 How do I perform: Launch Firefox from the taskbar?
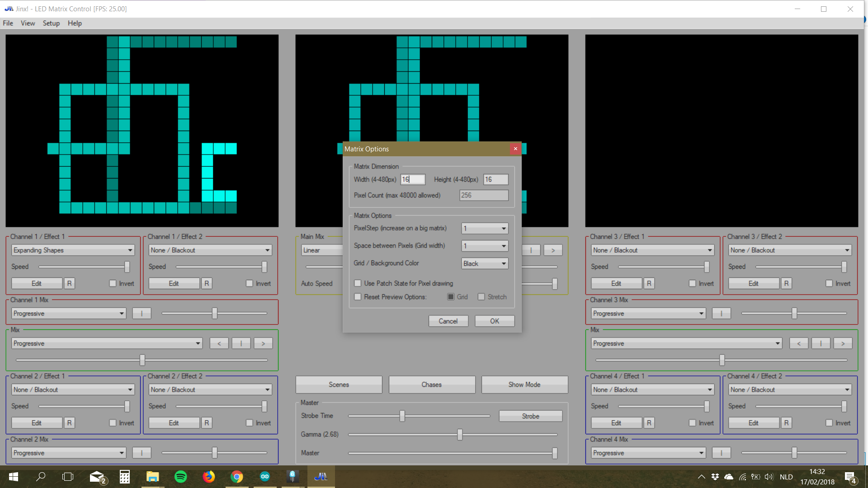click(208, 477)
